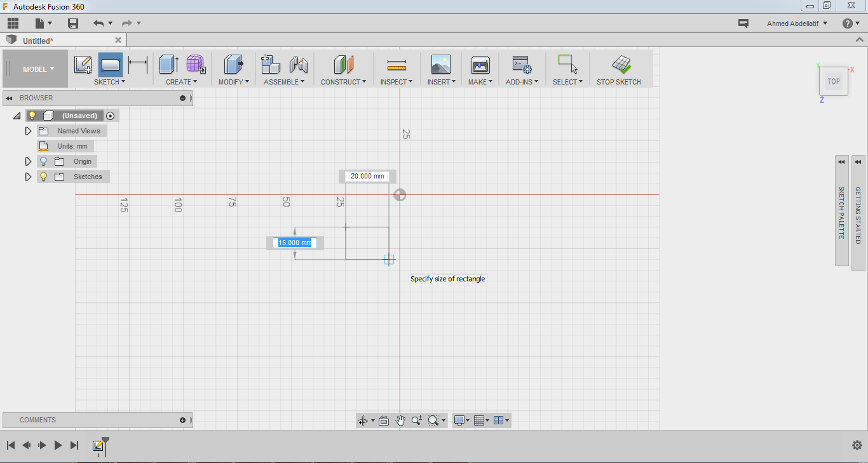Image resolution: width=868 pixels, height=463 pixels.
Task: Open the INSPECT dropdown menu
Action: coord(397,82)
